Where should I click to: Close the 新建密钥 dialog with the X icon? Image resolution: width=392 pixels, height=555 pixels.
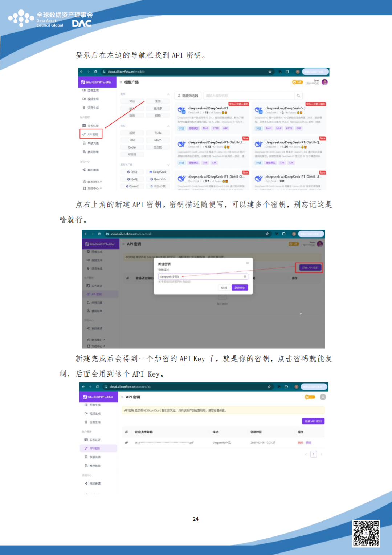pyautogui.click(x=248, y=263)
